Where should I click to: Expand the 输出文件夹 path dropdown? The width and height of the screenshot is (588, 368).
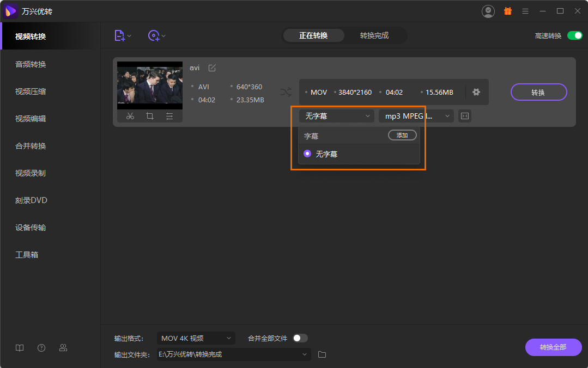[x=305, y=354]
